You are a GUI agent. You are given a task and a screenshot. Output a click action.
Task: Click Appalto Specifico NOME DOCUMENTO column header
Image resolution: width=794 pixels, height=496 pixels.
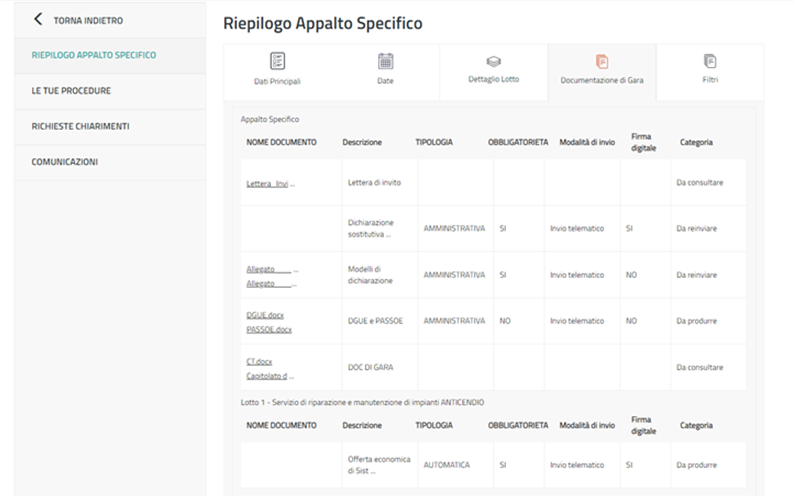coord(281,143)
